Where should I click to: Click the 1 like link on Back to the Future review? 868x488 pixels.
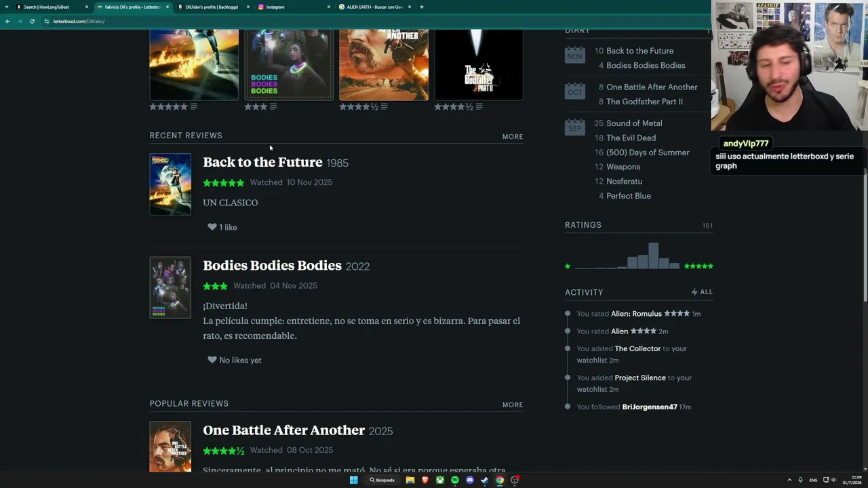pos(228,228)
